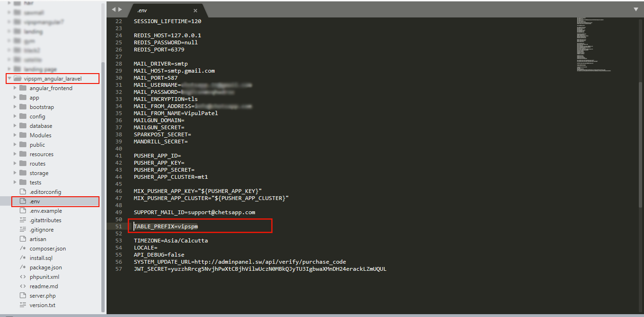The width and height of the screenshot is (644, 317).
Task: Click the version.txt file icon
Action: (23, 305)
